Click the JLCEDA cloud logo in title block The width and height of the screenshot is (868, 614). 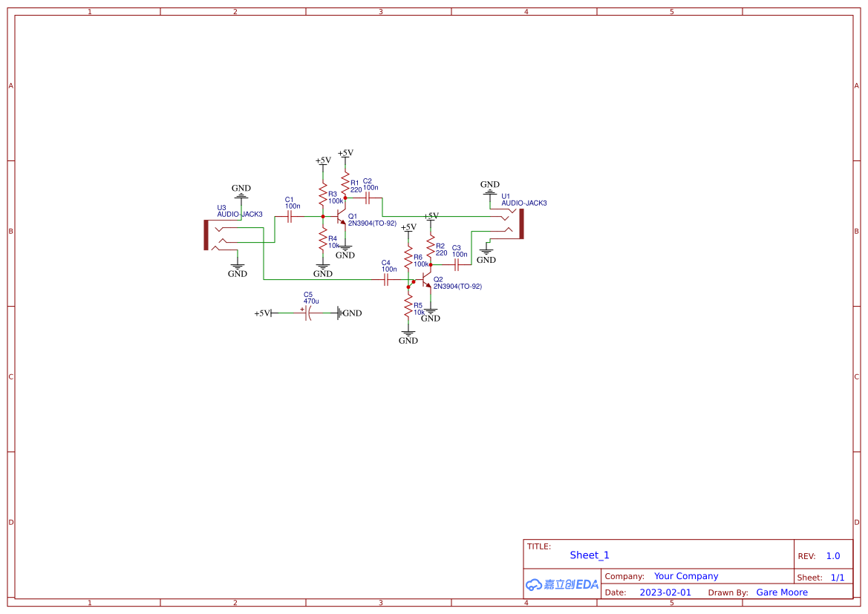pos(561,585)
